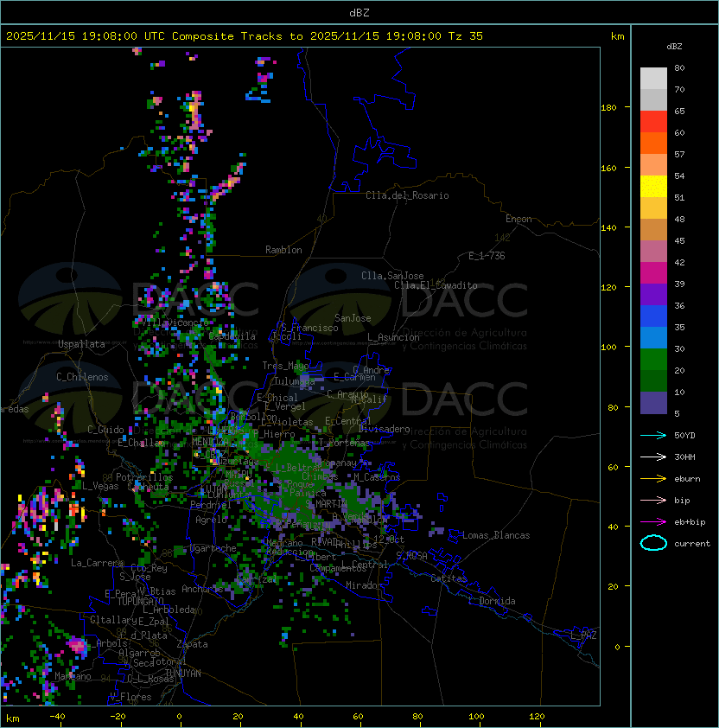Click the 'Encon' map label

pos(519,219)
